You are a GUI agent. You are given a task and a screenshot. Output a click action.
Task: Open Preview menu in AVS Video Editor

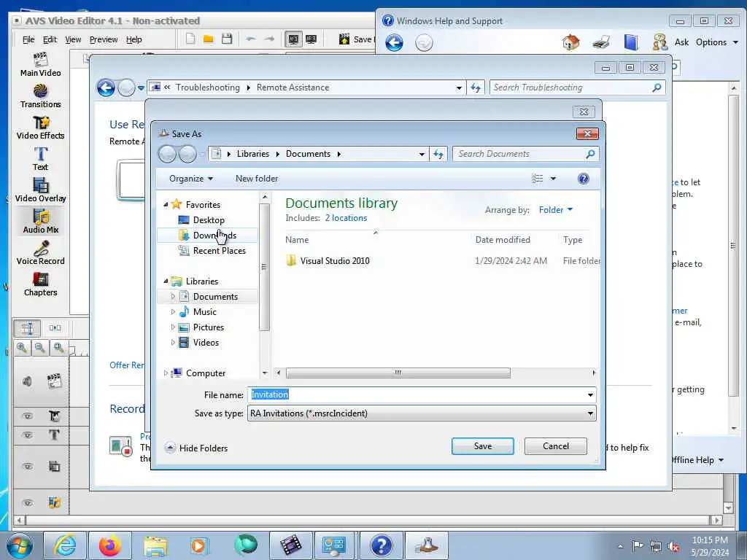[x=104, y=39]
